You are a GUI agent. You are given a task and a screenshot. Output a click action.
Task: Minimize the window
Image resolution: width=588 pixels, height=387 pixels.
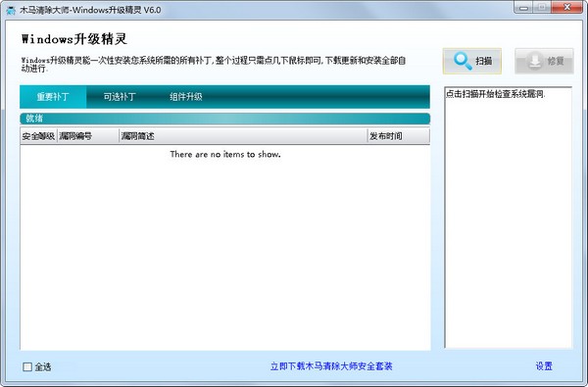(524, 7)
